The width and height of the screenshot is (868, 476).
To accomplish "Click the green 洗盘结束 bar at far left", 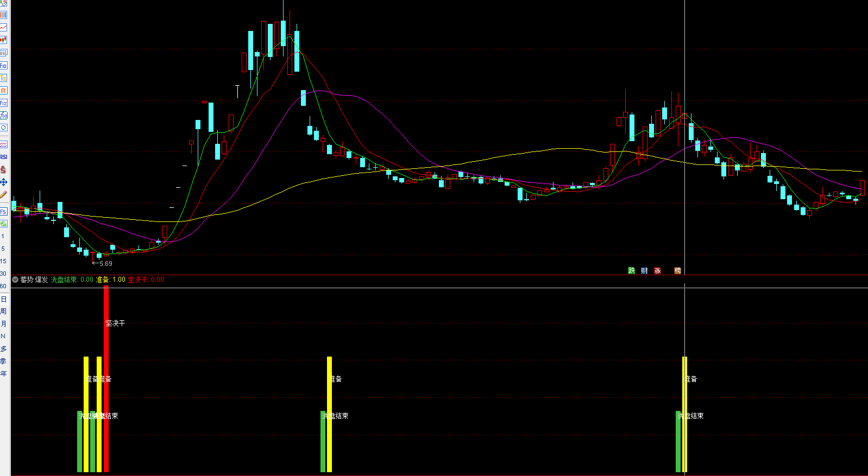I will click(x=80, y=441).
